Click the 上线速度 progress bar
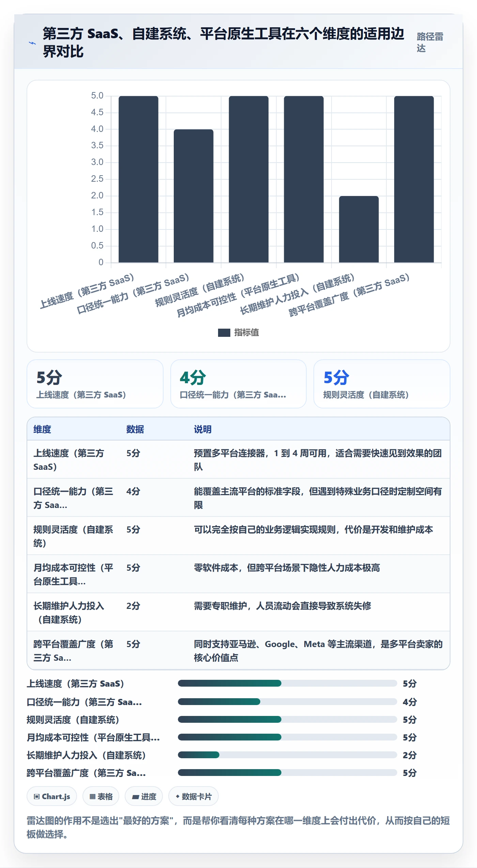This screenshot has height=868, width=477. click(288, 683)
